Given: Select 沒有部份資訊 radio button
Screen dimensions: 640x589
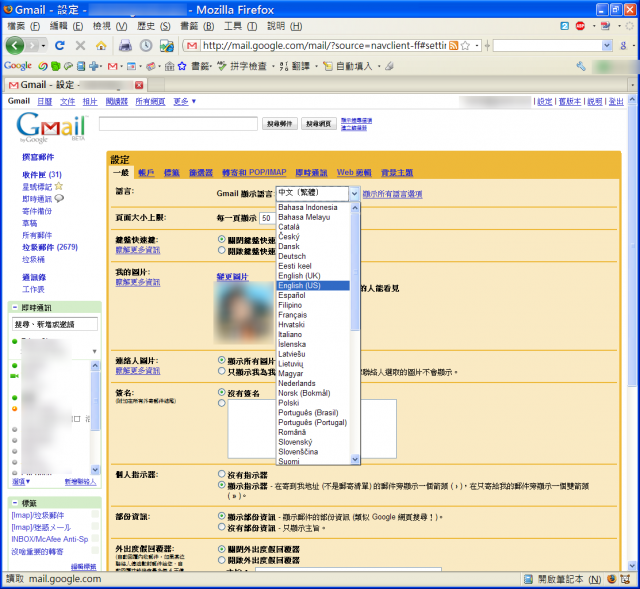Looking at the screenshot, I should click(222, 527).
